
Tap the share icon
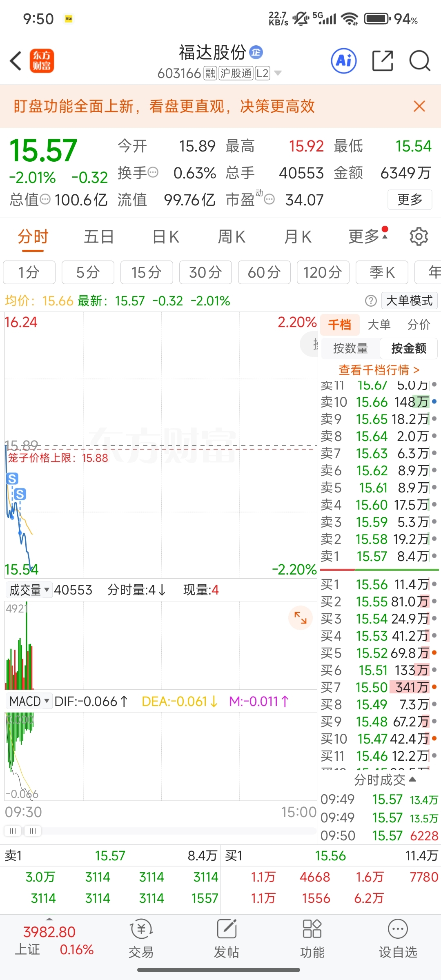pyautogui.click(x=383, y=61)
